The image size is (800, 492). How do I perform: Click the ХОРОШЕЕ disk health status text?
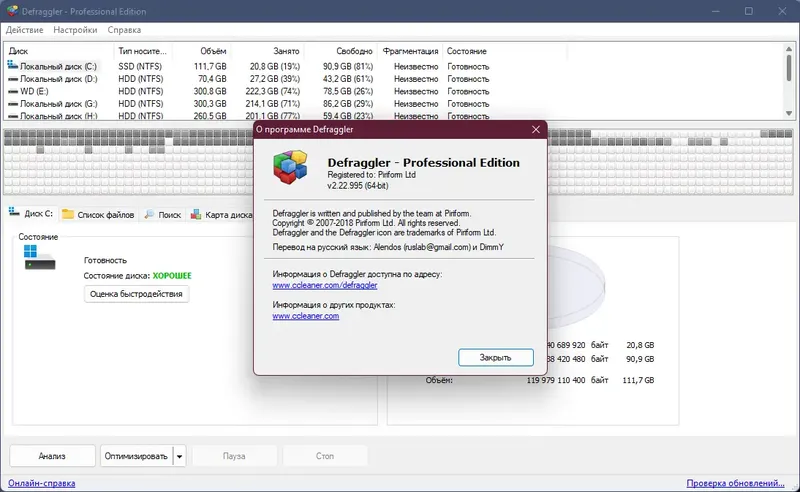tap(172, 276)
